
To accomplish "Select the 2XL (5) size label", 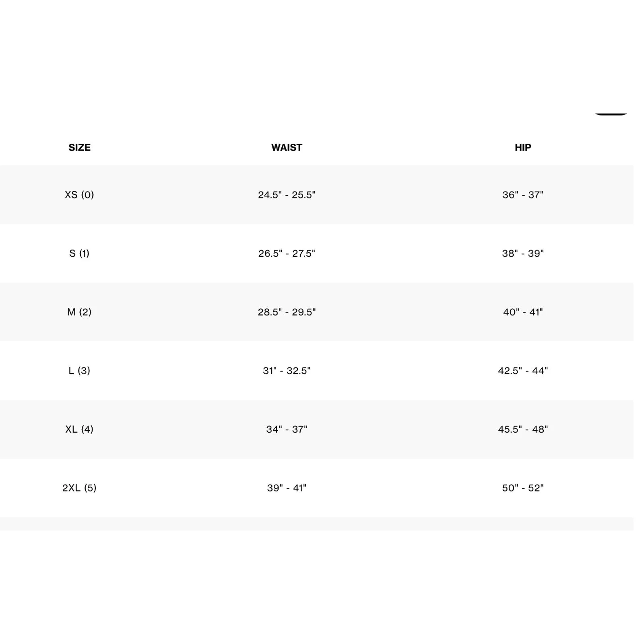I will [79, 488].
